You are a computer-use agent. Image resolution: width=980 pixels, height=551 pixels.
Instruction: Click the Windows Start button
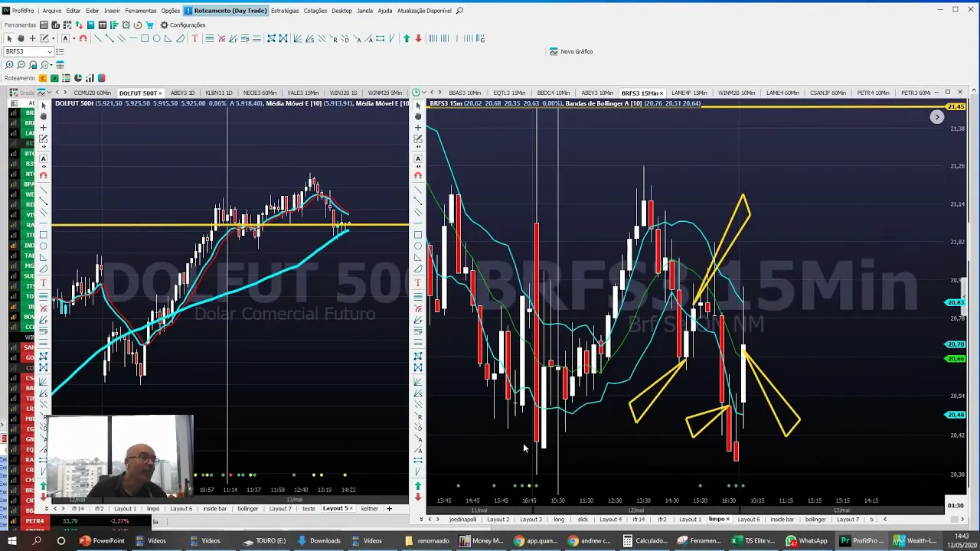point(12,540)
